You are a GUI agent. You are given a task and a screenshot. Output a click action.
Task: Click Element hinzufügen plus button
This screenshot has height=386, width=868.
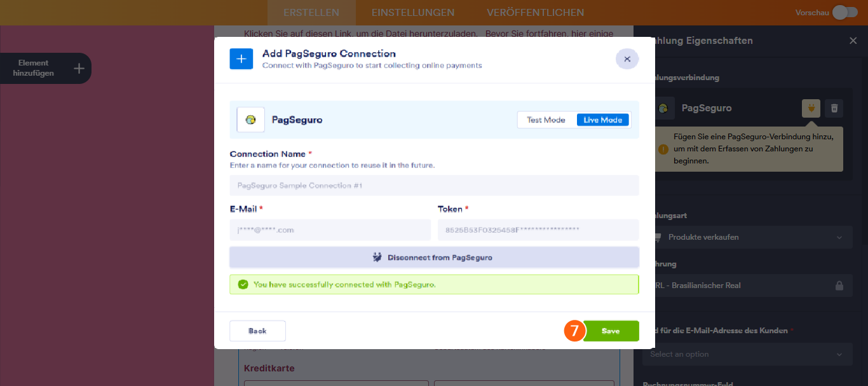(78, 68)
